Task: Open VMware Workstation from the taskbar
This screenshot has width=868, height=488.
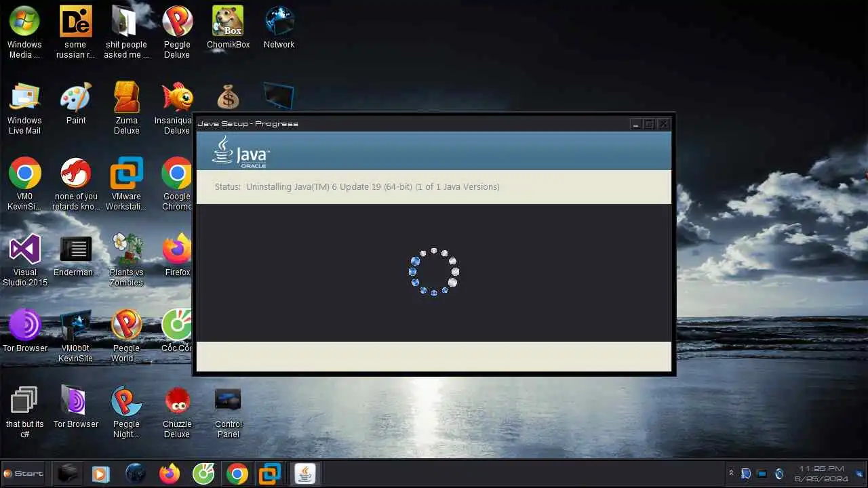Action: coord(270,474)
